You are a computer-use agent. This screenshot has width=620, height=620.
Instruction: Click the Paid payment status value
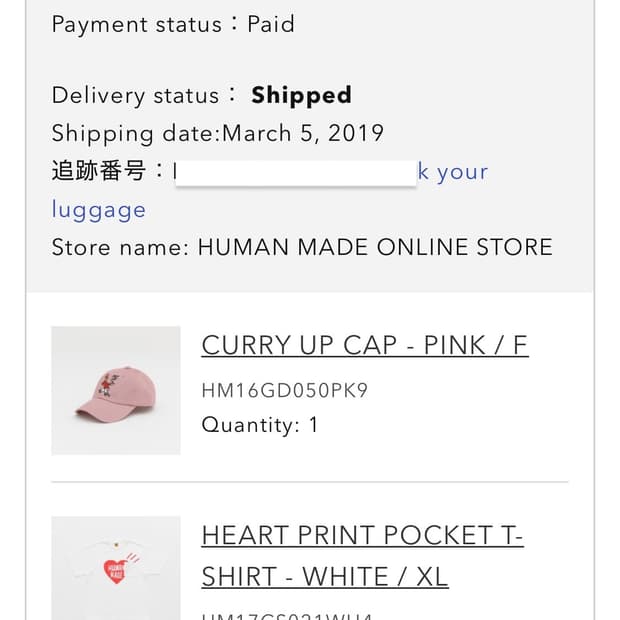(271, 24)
